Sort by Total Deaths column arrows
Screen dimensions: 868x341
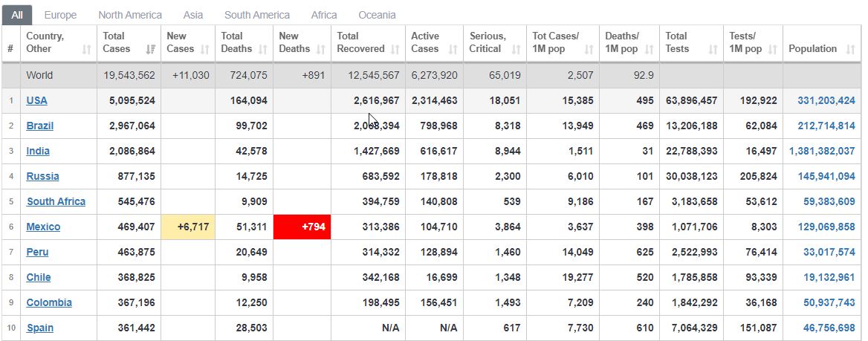click(263, 50)
